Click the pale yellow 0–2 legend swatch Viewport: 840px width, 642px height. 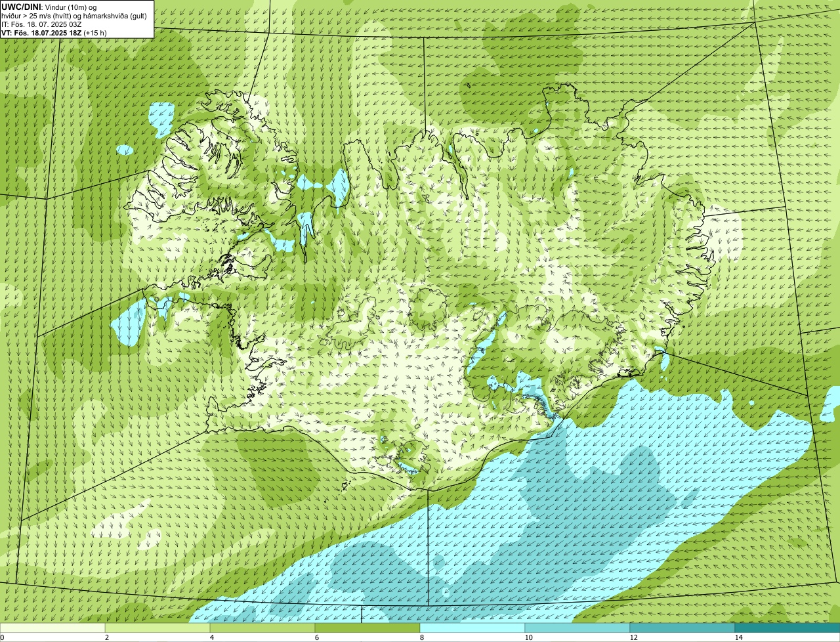(x=52, y=628)
